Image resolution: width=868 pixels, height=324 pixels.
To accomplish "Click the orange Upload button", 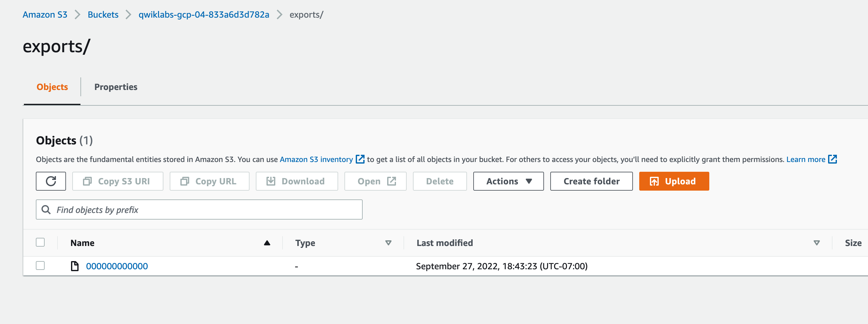I will pyautogui.click(x=674, y=181).
